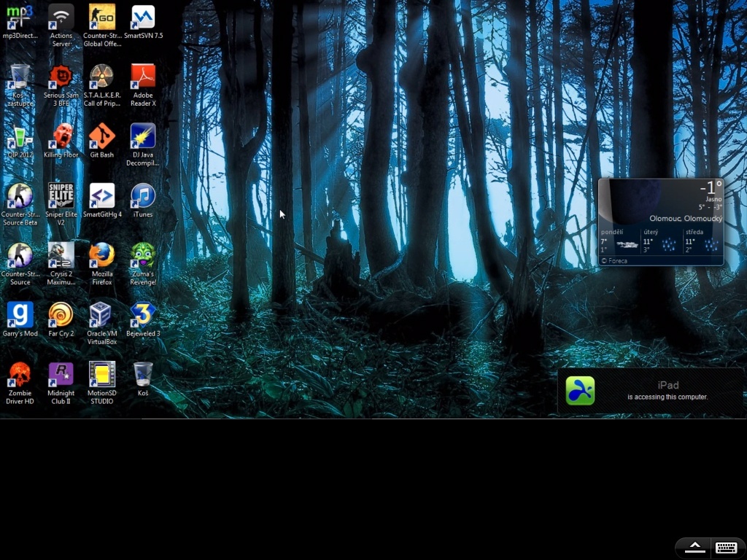The height and width of the screenshot is (560, 747).
Task: Start Sniper Elite V2
Action: point(61,197)
